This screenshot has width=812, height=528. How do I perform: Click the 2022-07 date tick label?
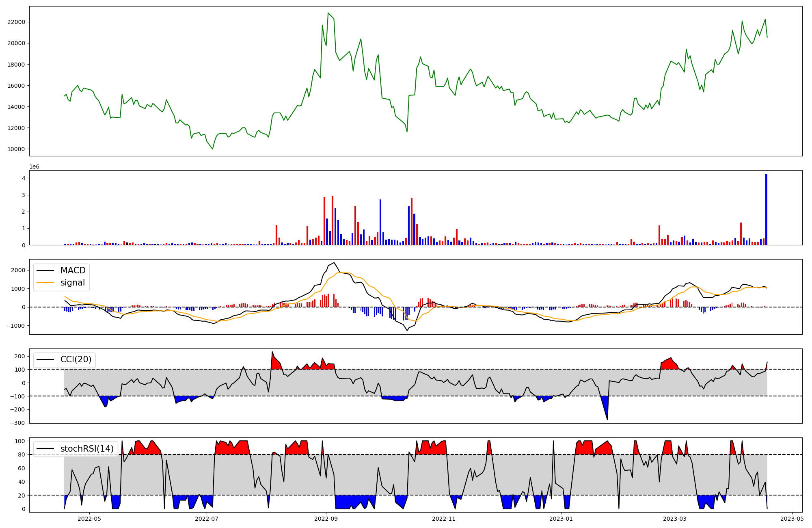pos(207,519)
